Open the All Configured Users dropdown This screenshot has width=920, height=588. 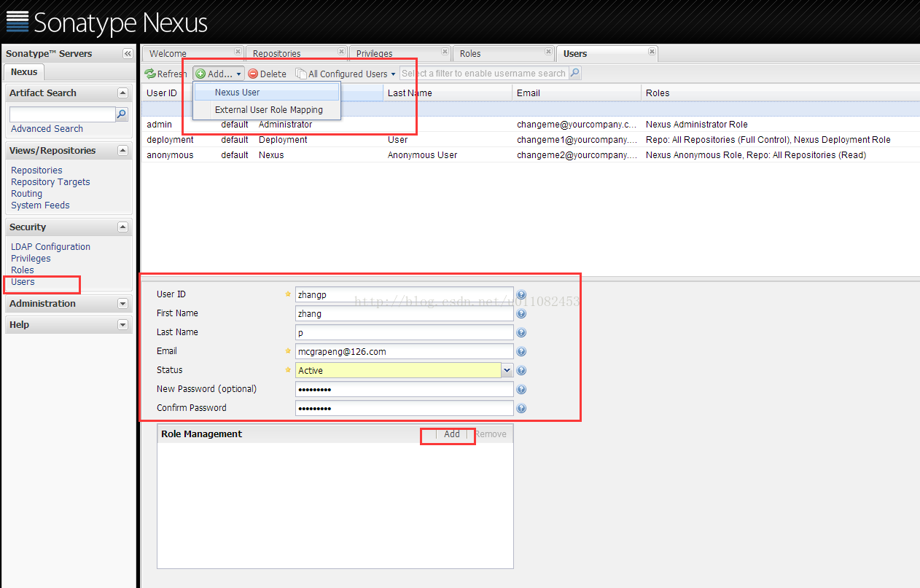point(346,74)
